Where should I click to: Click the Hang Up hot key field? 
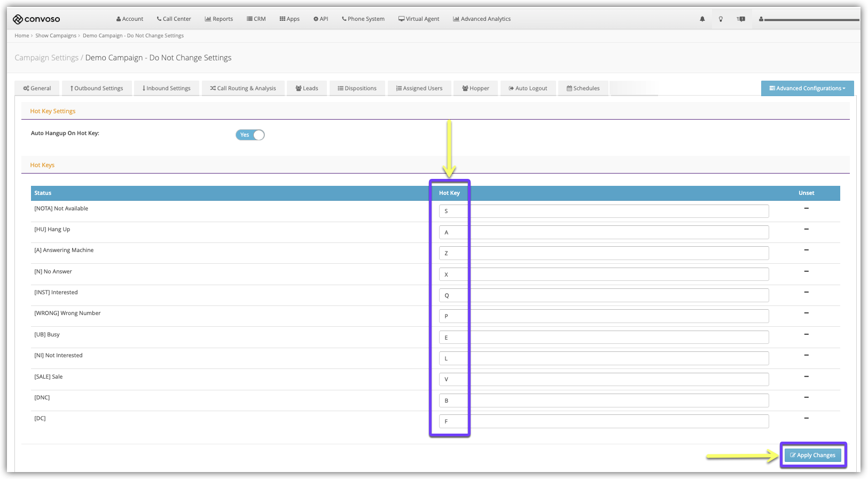pos(604,232)
